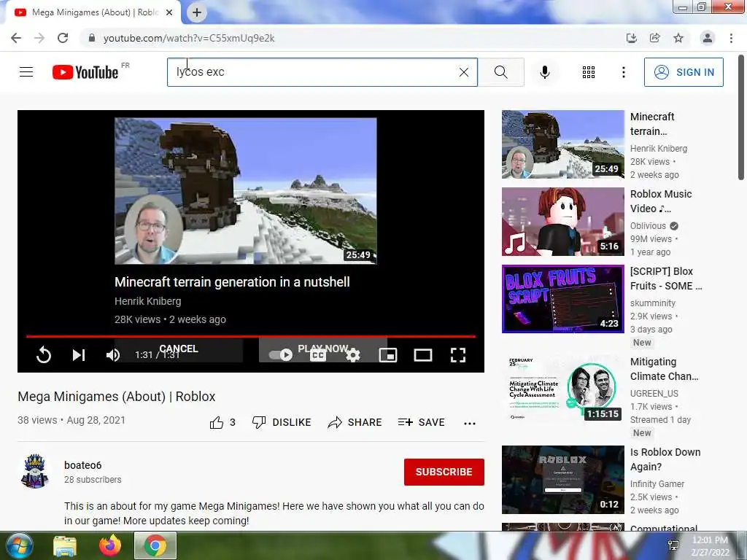The image size is (747, 560).
Task: Cancel the upcoming autoplay video
Action: tap(179, 349)
